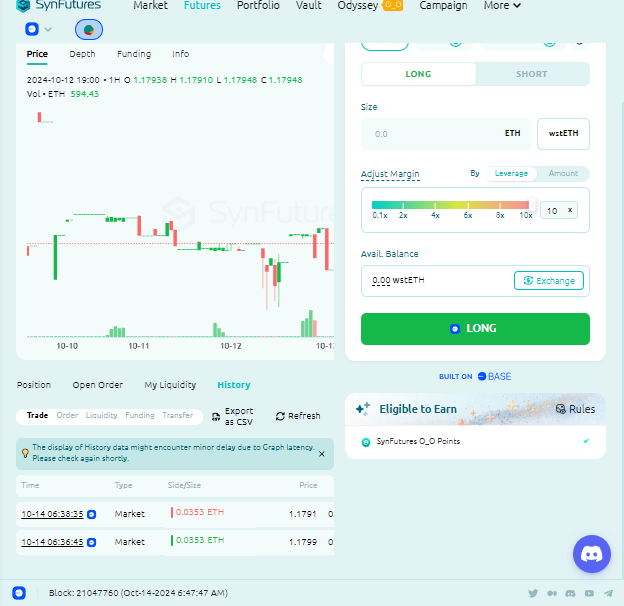Open the Rules link
Image resolution: width=624 pixels, height=606 pixels.
(575, 409)
